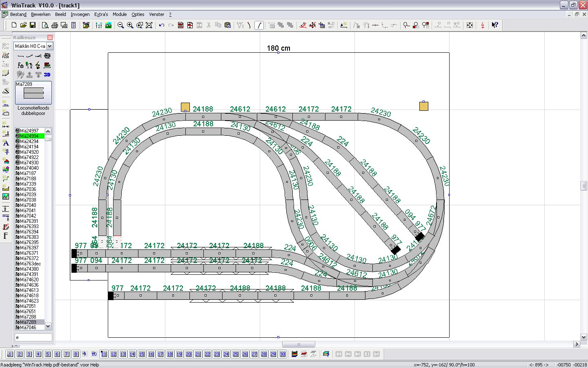Toggle layer 25 button
This screenshot has width=588, height=368.
(x=236, y=354)
